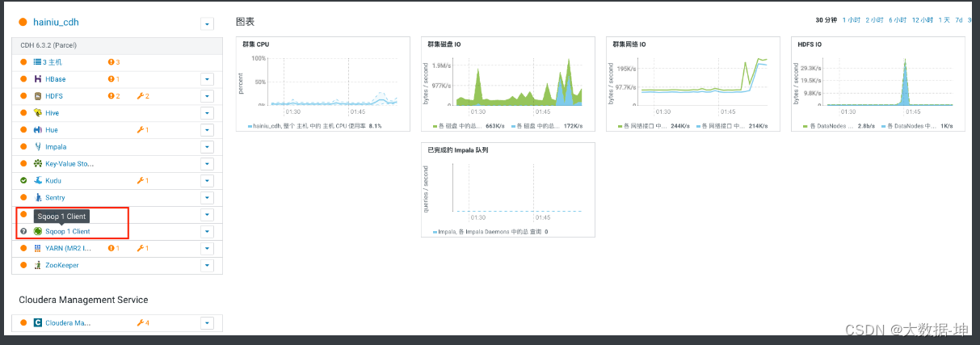Open the YARN actions dropdown

coord(207,248)
